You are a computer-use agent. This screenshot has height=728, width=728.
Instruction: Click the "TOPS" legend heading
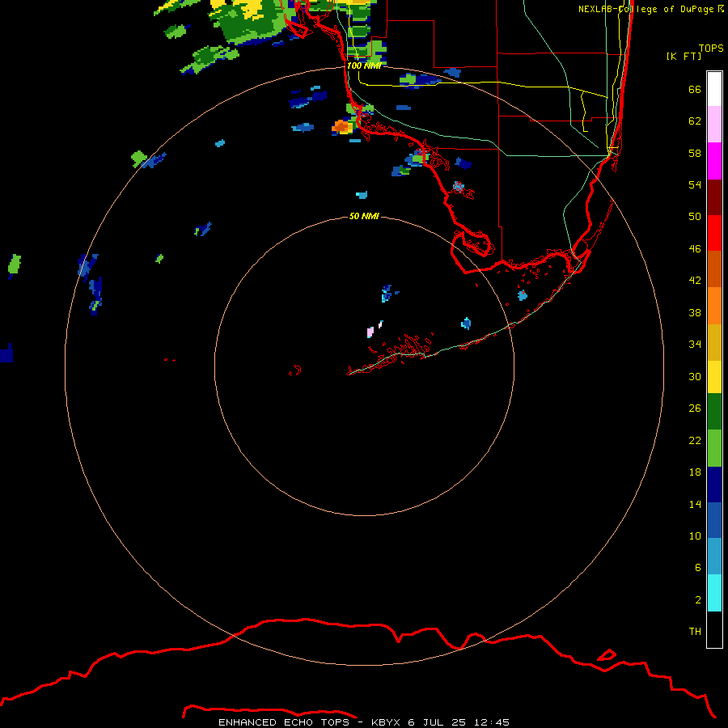click(711, 48)
